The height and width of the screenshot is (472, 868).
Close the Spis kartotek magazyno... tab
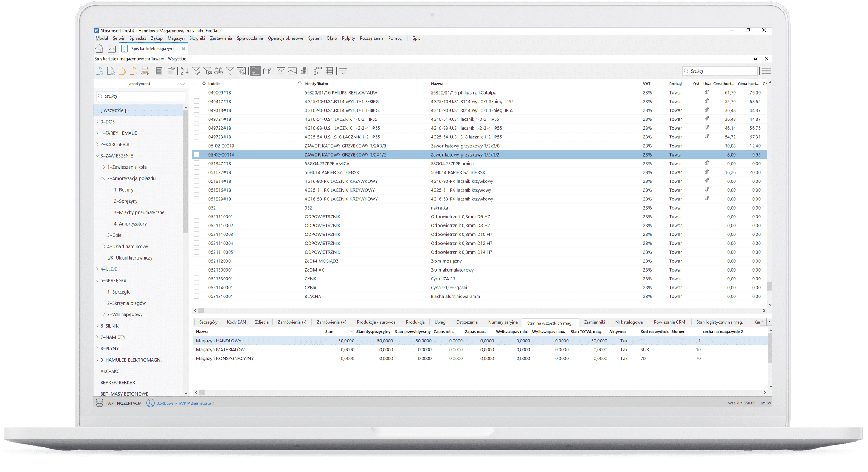[x=184, y=49]
